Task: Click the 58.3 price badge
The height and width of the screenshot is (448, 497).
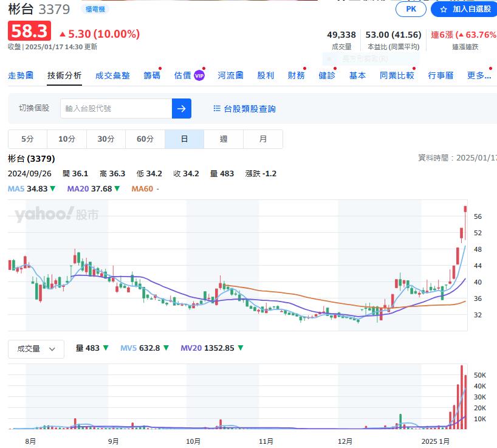Action: pyautogui.click(x=30, y=31)
